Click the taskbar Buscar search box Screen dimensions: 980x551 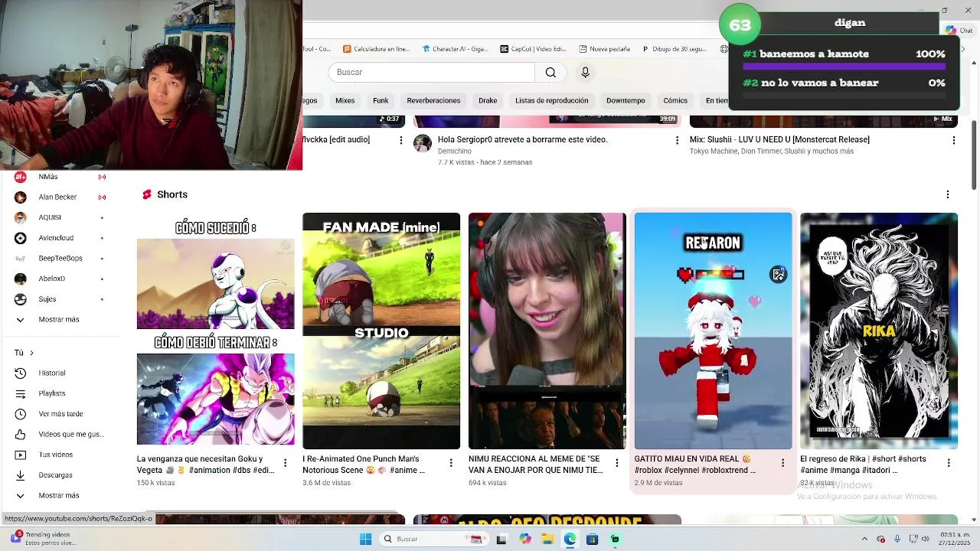click(x=435, y=539)
